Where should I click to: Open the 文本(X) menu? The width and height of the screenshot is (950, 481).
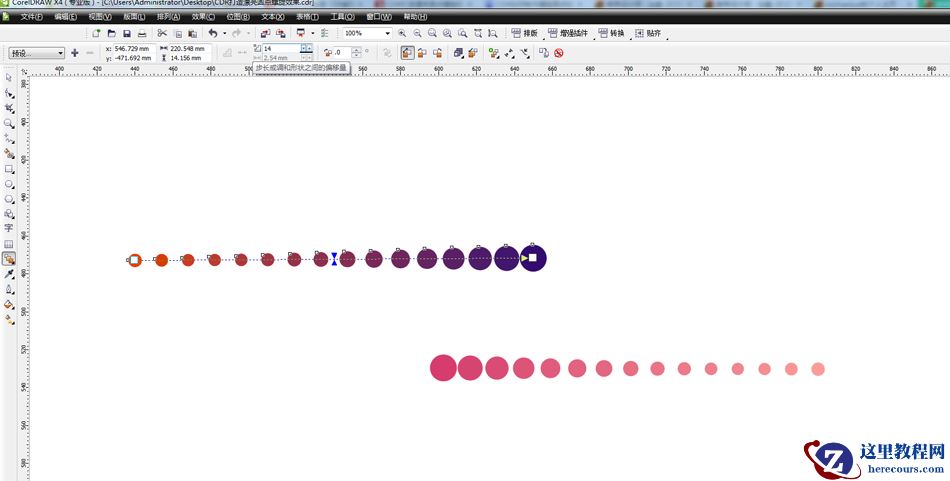(273, 16)
